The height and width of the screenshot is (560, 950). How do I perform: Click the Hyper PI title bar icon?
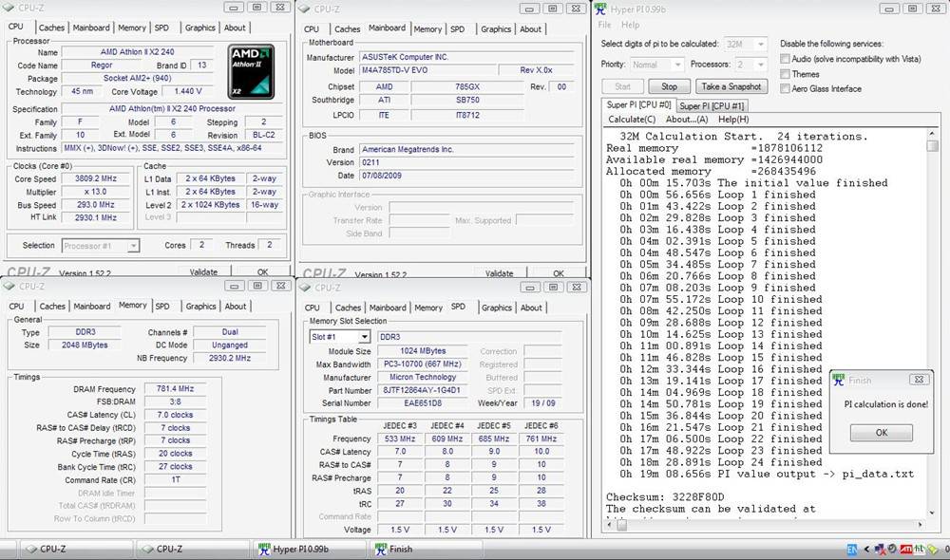point(600,9)
